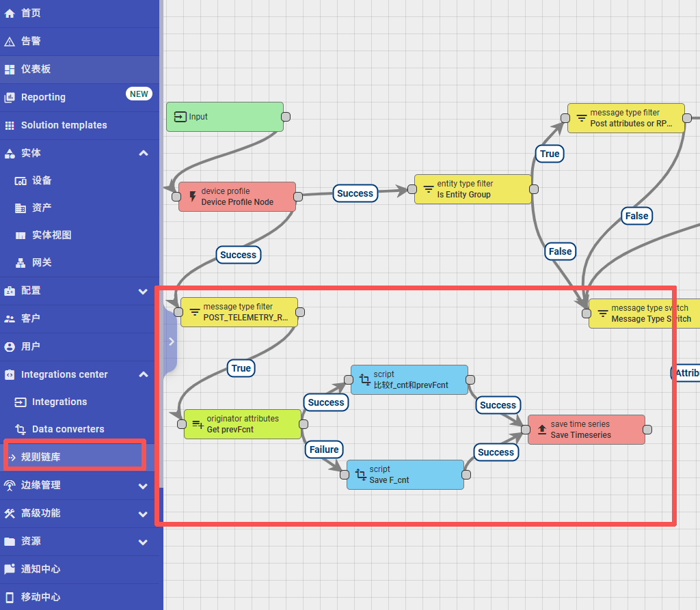Go to the 客户 page
The image size is (700, 610).
pos(31,318)
